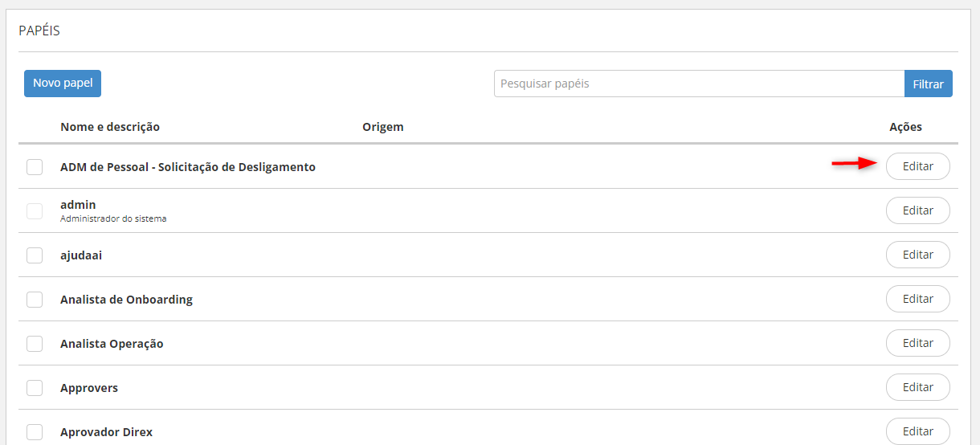Screen dimensions: 980x445
Task: Click the Novo papel button
Action: (x=63, y=84)
